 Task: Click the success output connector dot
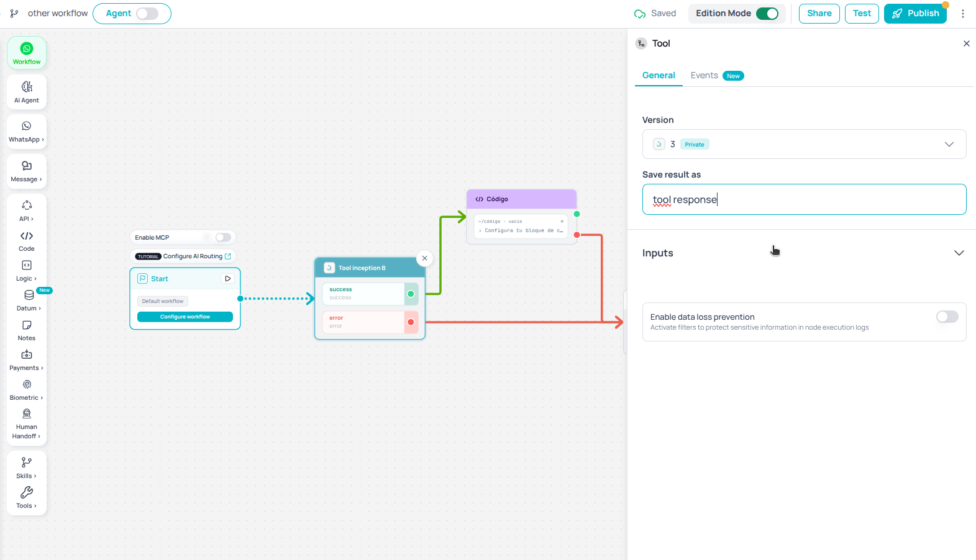[x=411, y=294]
